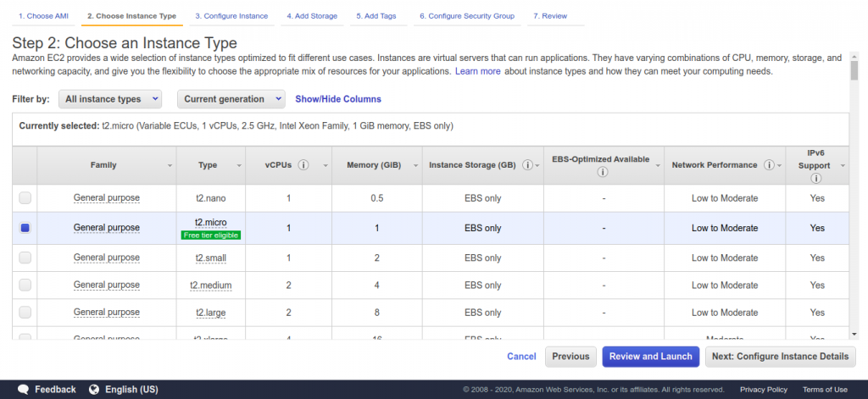Select the t2.small instance checkbox
Screen dimensions: 868x399
click(x=25, y=258)
